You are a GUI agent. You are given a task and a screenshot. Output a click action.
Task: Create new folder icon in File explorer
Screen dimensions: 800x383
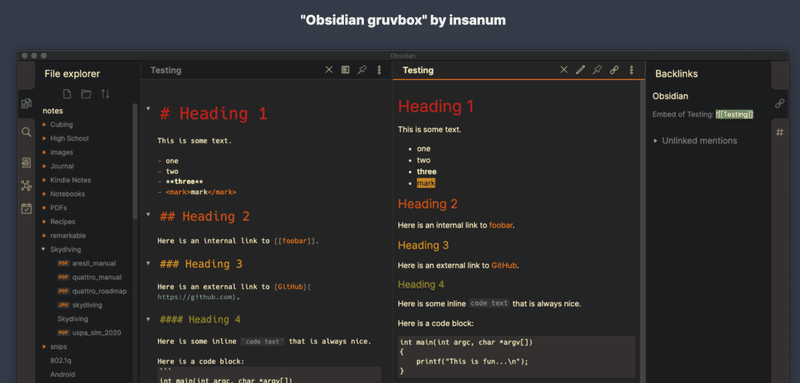coord(86,94)
